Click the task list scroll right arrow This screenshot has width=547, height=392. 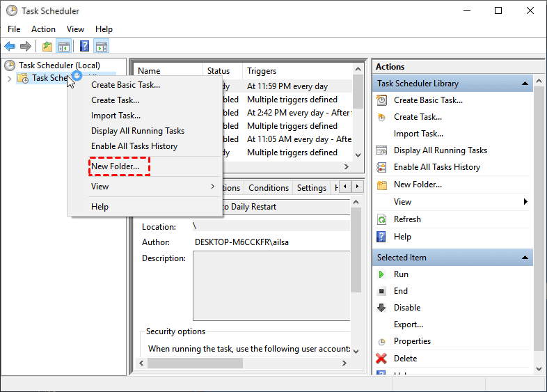tap(347, 167)
